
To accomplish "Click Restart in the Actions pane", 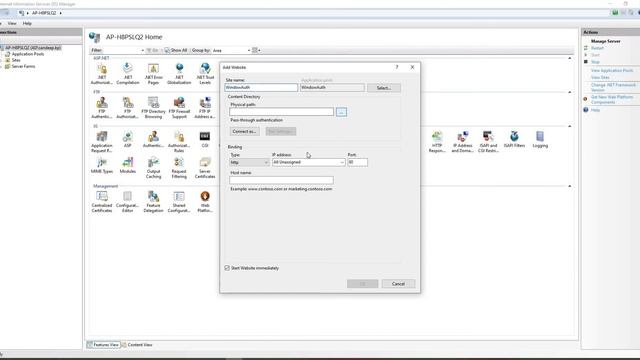I will (597, 48).
